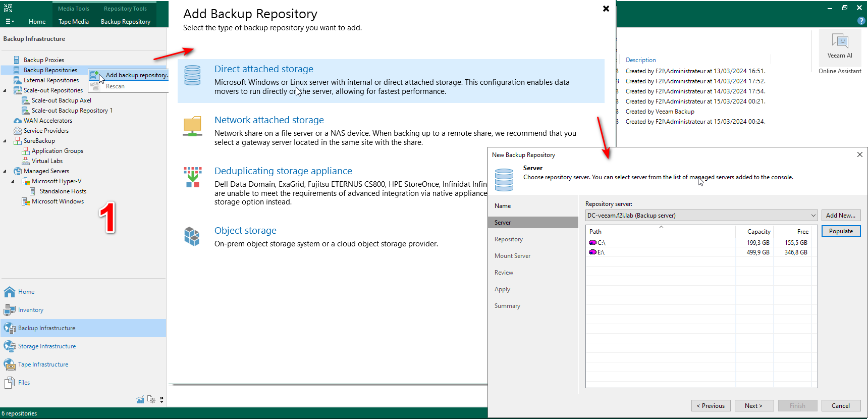Click the Network attached storage icon
The height and width of the screenshot is (419, 868).
(x=192, y=126)
